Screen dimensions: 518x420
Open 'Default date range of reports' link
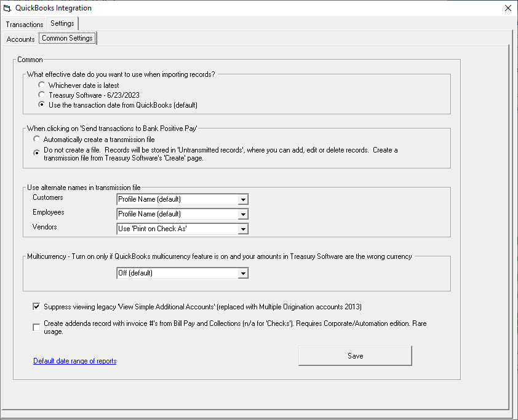click(75, 361)
